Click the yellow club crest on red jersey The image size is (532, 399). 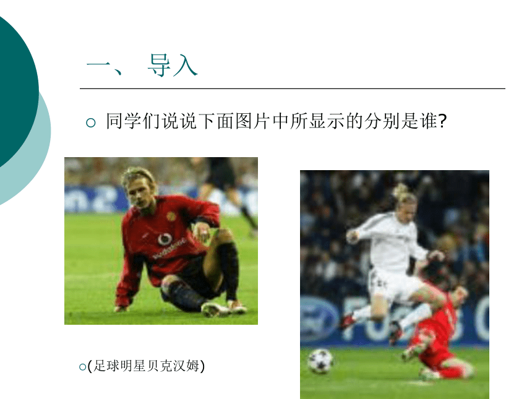[x=171, y=216]
